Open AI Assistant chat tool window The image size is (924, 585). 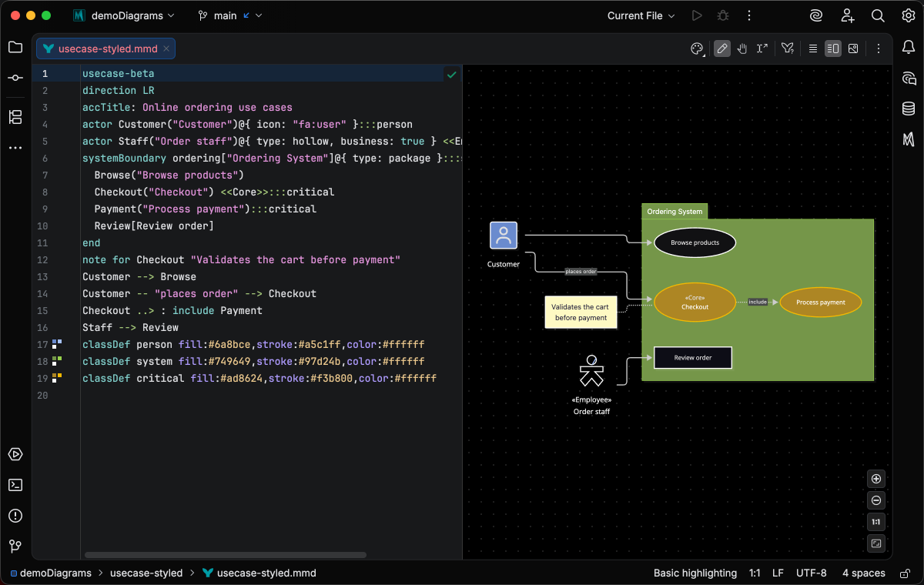909,78
